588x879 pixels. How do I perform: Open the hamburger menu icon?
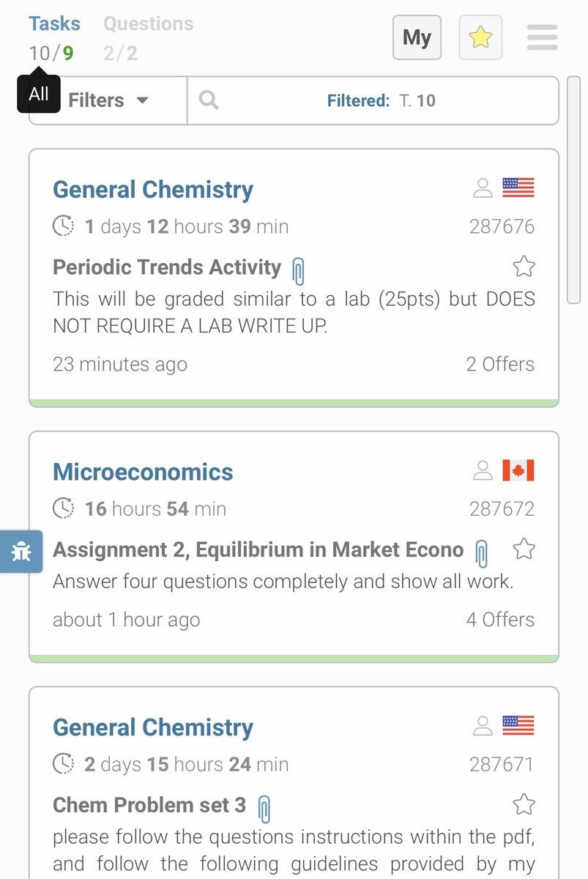(x=542, y=37)
